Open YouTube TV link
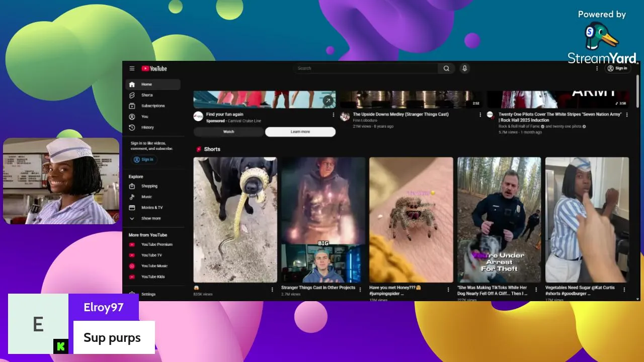The image size is (644, 362). click(153, 255)
